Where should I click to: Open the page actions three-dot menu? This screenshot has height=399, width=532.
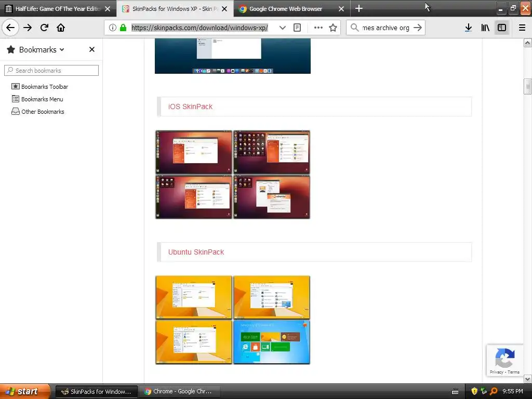click(x=318, y=28)
